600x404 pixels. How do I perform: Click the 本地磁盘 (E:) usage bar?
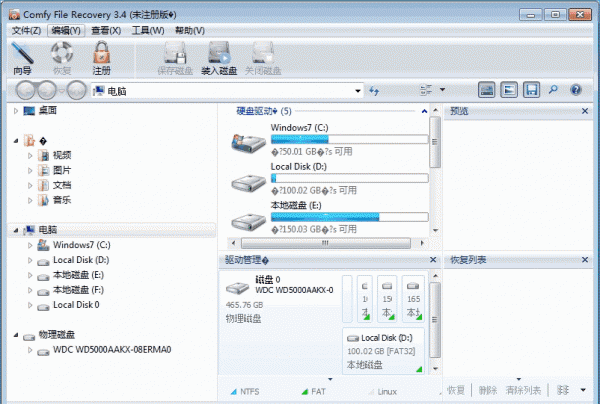(x=349, y=217)
